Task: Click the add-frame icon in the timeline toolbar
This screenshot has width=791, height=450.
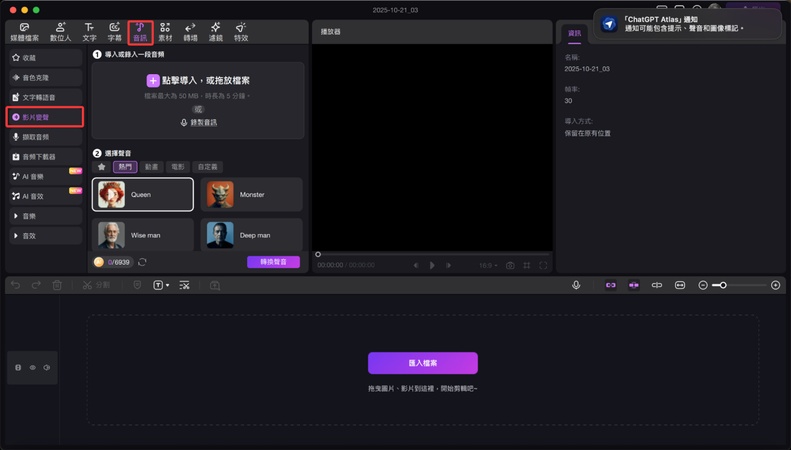Action: (x=215, y=286)
